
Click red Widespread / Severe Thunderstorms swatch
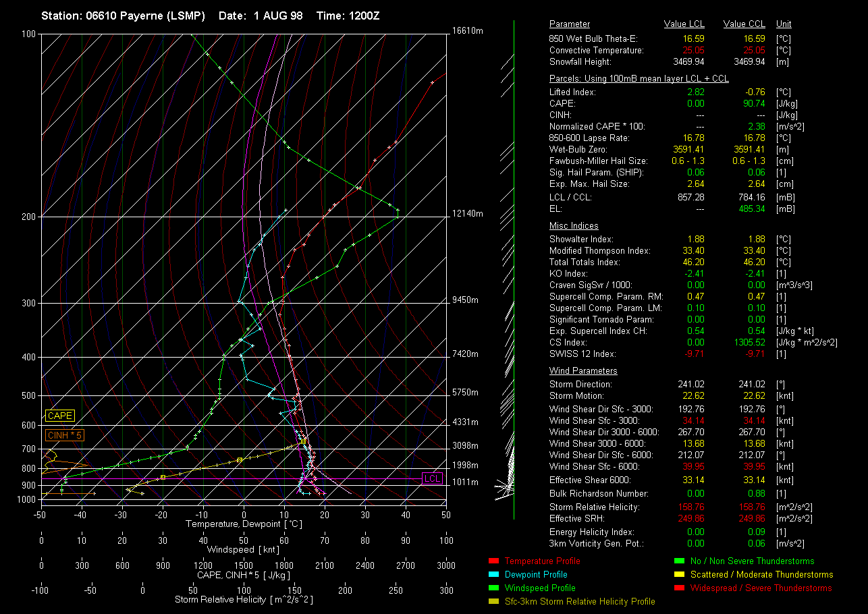click(x=679, y=588)
